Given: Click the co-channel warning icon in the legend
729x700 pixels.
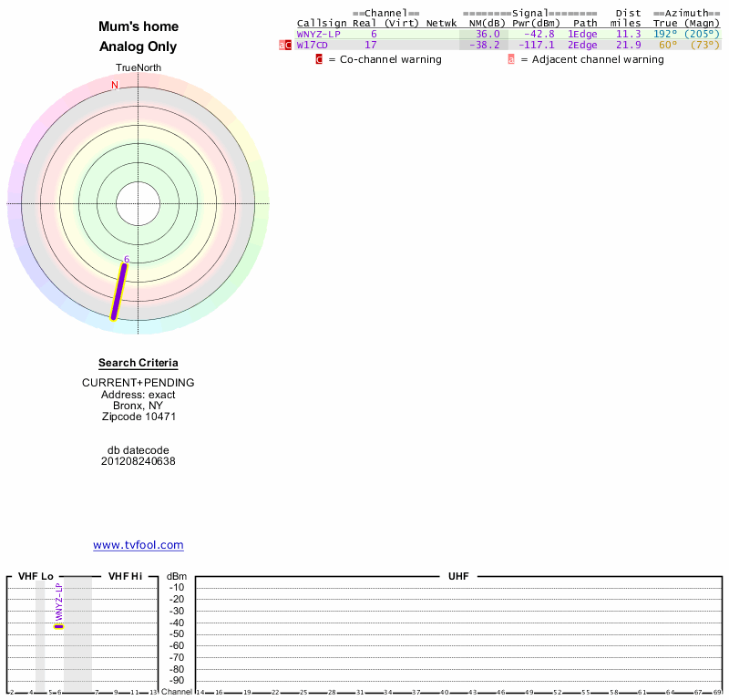Looking at the screenshot, I should coord(319,59).
